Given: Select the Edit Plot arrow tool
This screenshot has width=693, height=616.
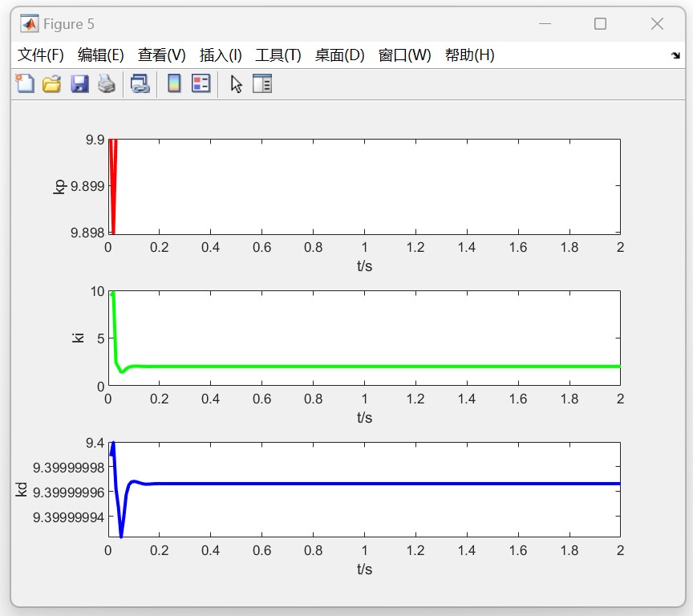Looking at the screenshot, I should coord(237,84).
